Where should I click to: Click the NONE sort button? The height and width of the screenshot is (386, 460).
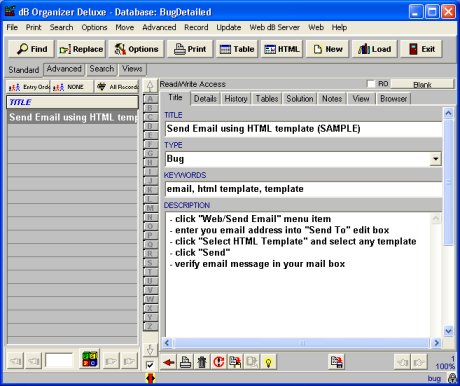(72, 87)
